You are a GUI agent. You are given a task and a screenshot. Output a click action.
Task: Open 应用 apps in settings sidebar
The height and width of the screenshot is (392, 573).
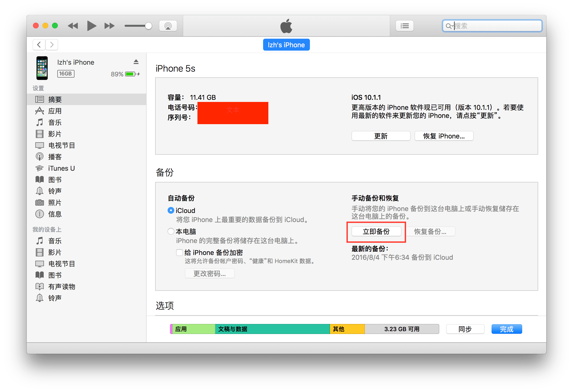pyautogui.click(x=86, y=111)
